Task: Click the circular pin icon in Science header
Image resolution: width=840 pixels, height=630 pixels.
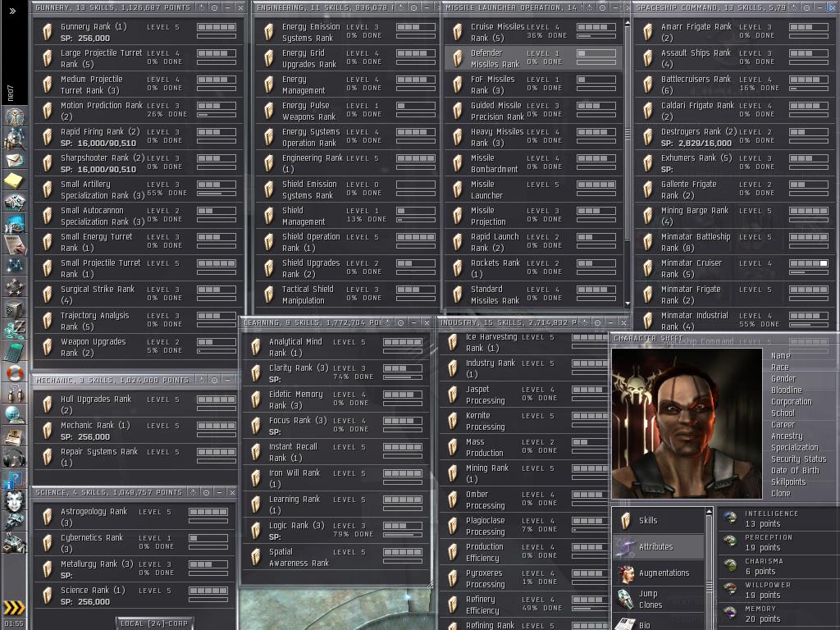Action: [x=206, y=492]
